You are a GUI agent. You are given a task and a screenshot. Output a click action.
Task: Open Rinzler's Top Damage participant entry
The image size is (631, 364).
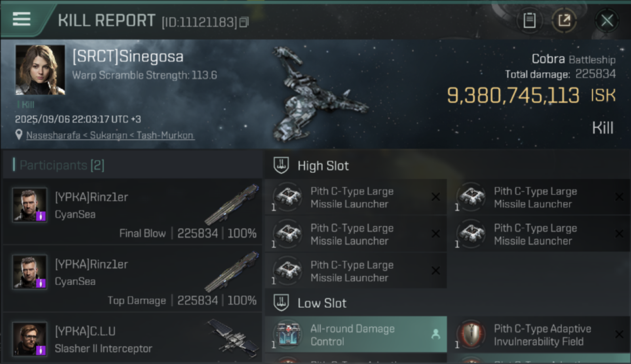click(132, 279)
